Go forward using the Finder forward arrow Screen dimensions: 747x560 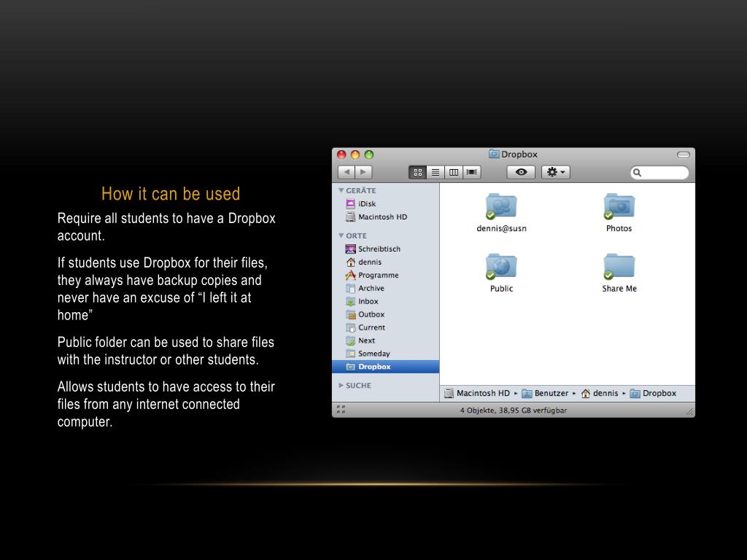coord(363,172)
